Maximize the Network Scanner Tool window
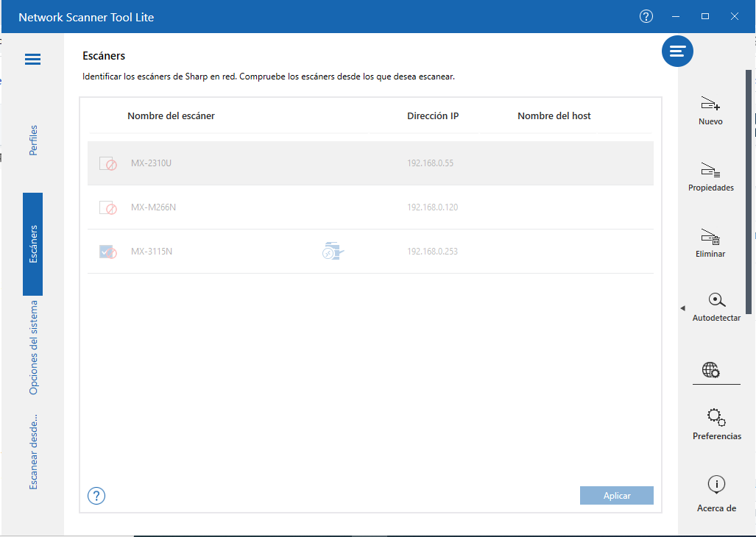This screenshot has width=756, height=537. [x=705, y=16]
